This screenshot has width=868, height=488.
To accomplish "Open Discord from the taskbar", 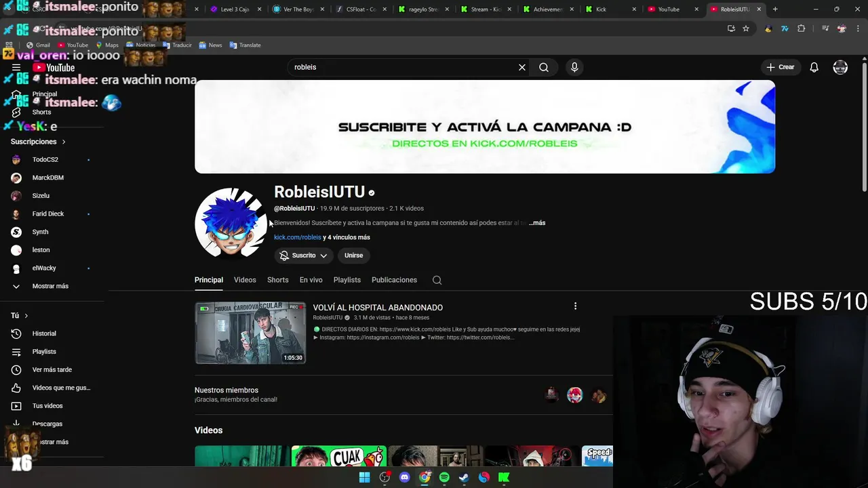I will pos(405,477).
